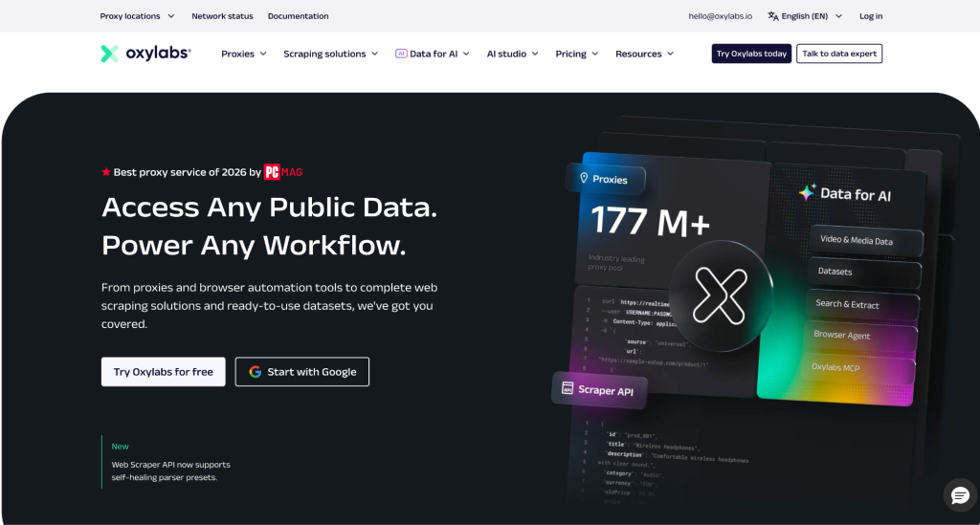Expand the English (EN) language chevron

point(838,16)
